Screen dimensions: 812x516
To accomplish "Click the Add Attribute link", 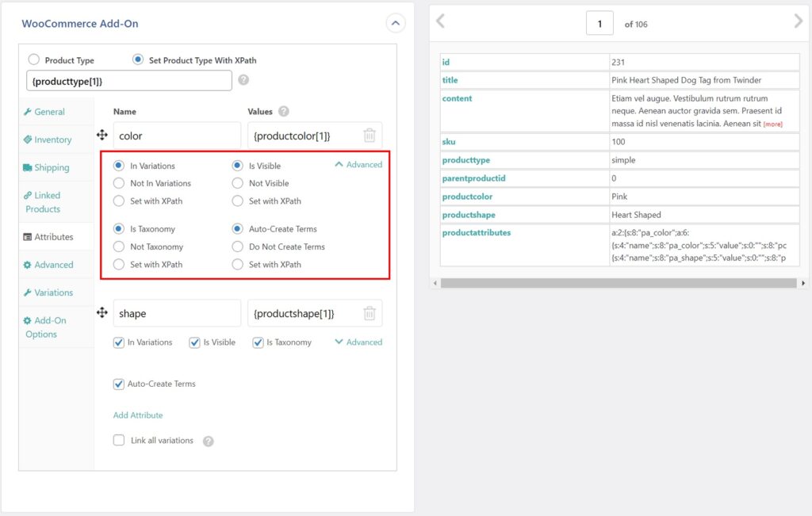I will 138,415.
